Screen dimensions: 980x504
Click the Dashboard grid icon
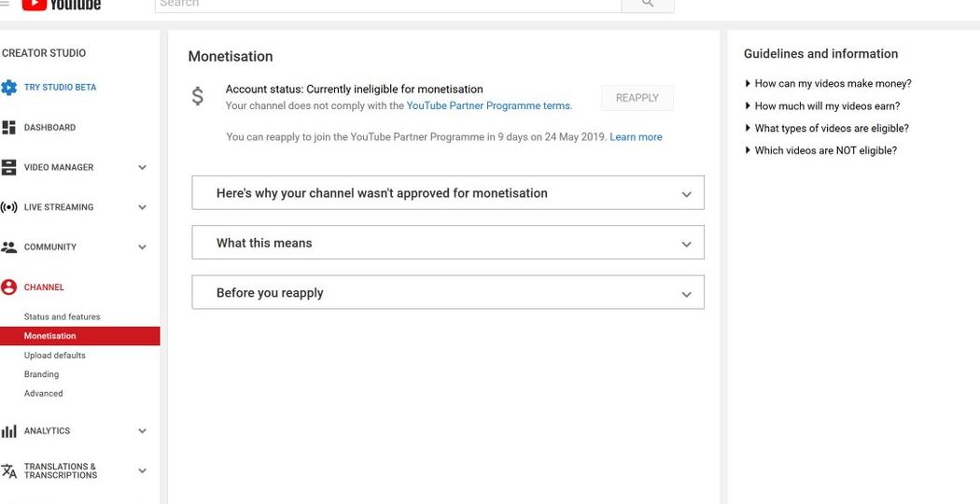tap(8, 128)
